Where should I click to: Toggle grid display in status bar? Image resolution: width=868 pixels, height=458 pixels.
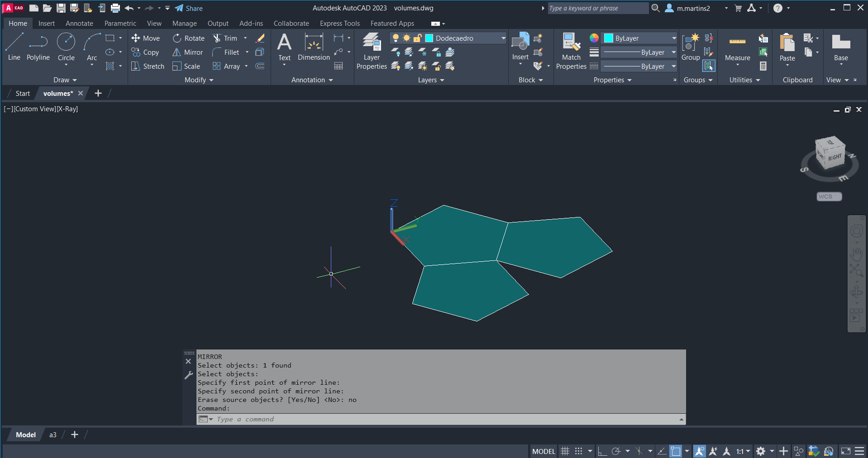pyautogui.click(x=565, y=451)
